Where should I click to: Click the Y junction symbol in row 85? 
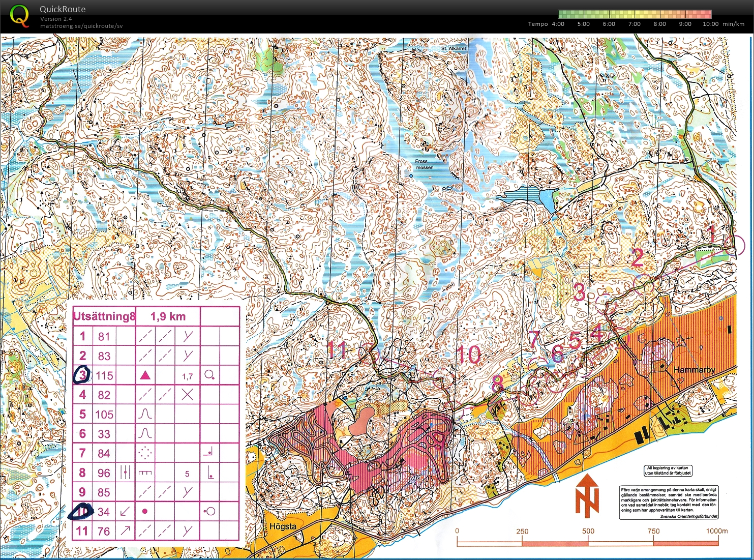[x=188, y=492]
